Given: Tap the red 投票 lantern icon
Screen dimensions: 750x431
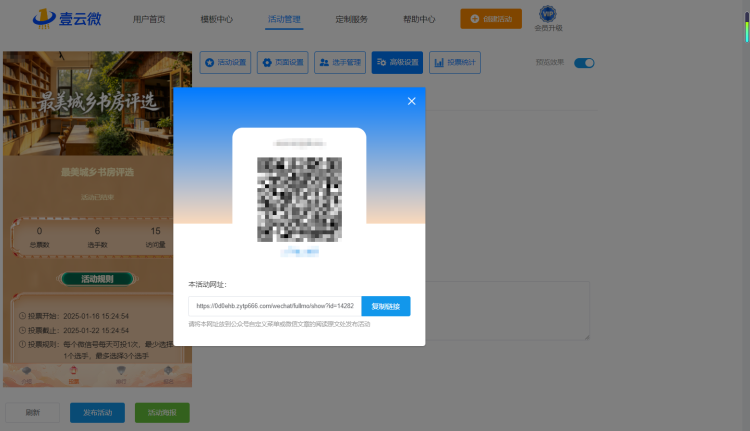Looking at the screenshot, I should tap(73, 371).
